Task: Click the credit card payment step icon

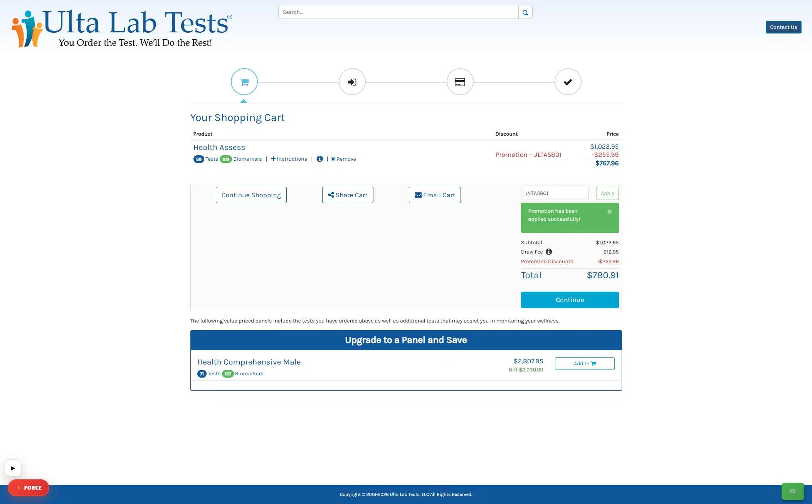Action: [460, 82]
